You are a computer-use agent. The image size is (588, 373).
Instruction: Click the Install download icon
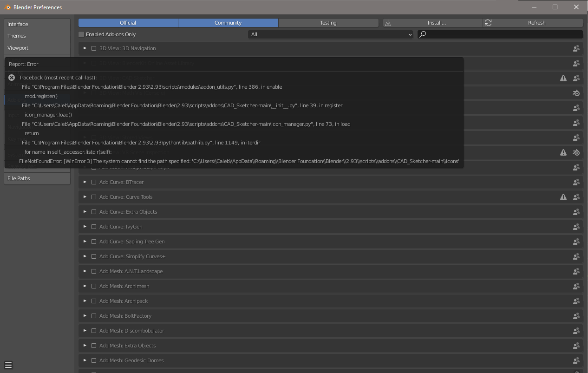388,23
